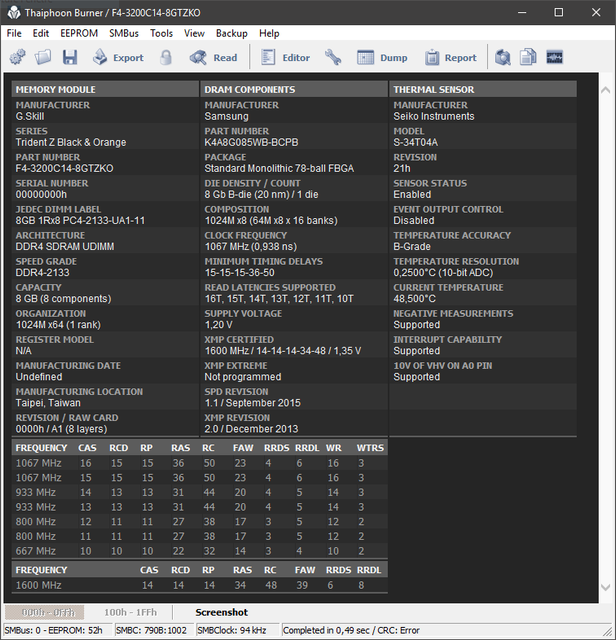
Task: Click current temperature value 48,500°C
Action: click(414, 299)
